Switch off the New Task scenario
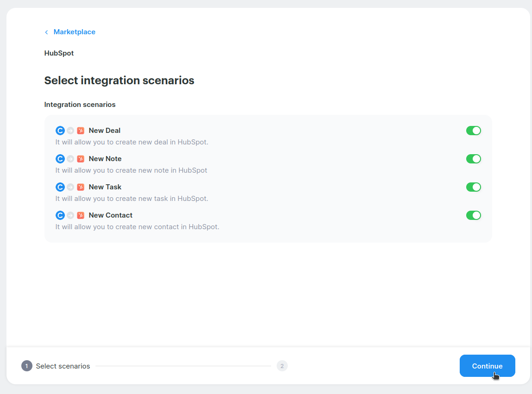The height and width of the screenshot is (394, 532). [473, 187]
